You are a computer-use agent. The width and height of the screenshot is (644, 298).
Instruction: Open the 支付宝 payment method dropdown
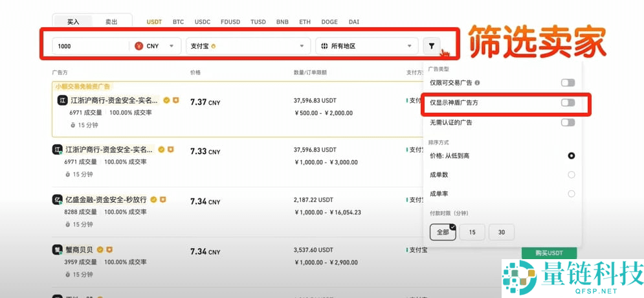tap(248, 46)
